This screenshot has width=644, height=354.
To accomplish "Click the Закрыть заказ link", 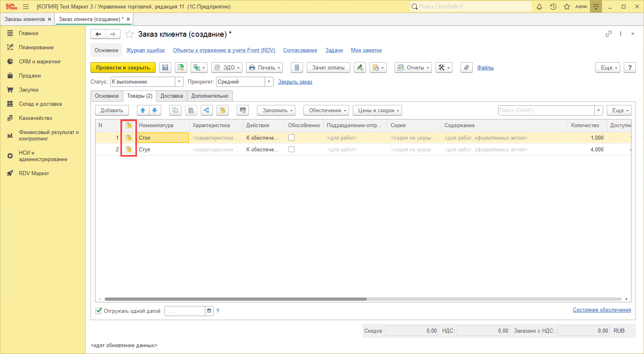I will pyautogui.click(x=295, y=82).
